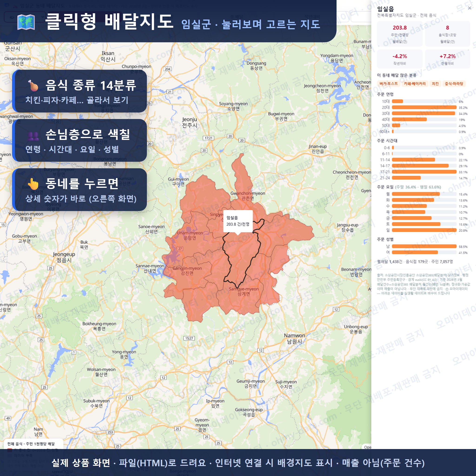Screen dimensions: 476x476
Task: Select the Gwanchon-myeon 관촌면 district on map
Action: [x=248, y=196]
